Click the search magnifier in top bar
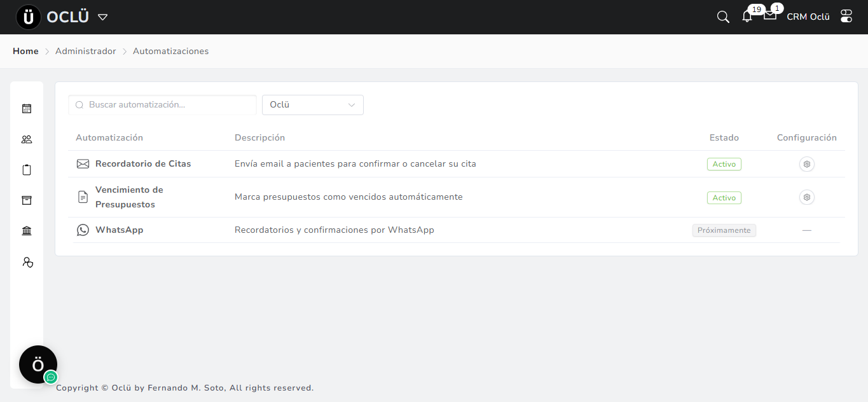The width and height of the screenshot is (868, 402). tap(723, 17)
